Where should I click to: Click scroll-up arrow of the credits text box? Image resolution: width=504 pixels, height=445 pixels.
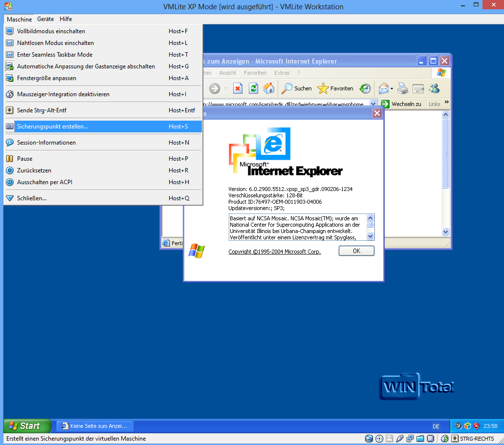[370, 218]
